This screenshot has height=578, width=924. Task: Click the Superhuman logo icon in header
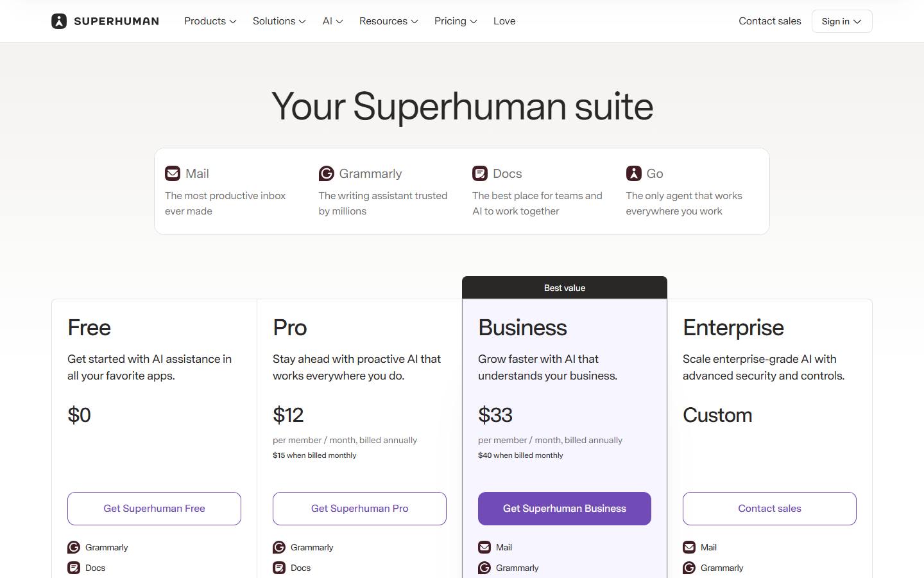[59, 21]
